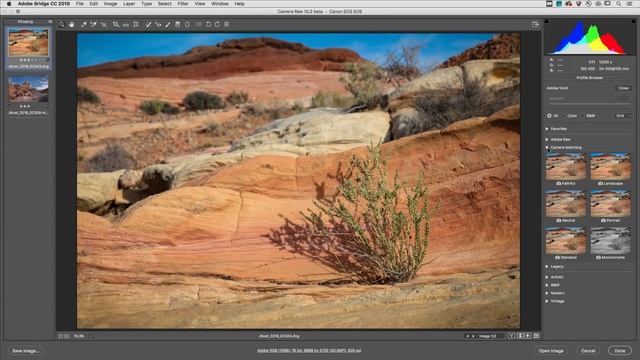Select the Spot Removal tool
Image resolution: width=640 pixels, height=360 pixels.
[x=148, y=24]
